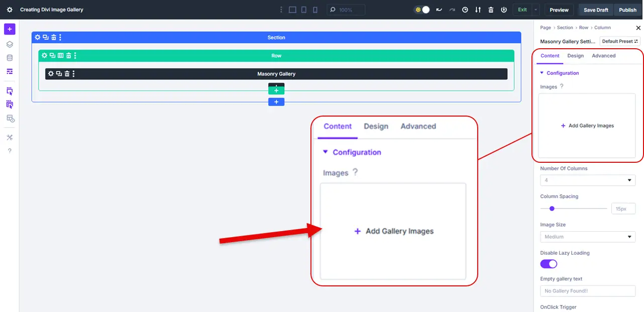Click the Exit button

tap(522, 10)
